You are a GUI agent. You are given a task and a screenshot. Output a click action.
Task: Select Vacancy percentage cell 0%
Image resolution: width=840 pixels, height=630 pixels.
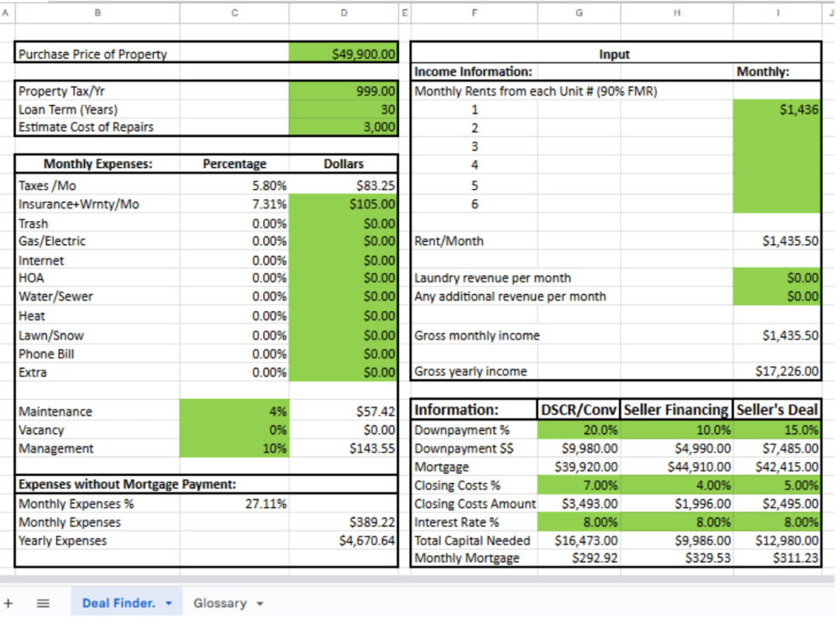(x=234, y=430)
